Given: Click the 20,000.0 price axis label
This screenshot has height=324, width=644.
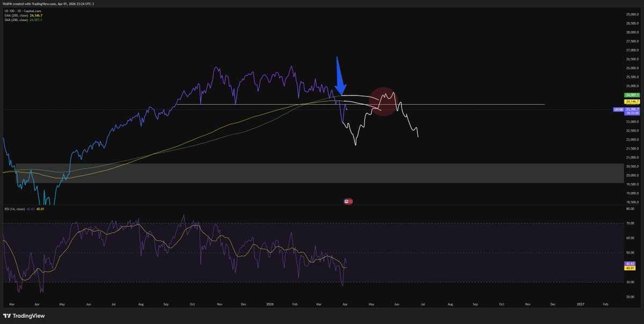Looking at the screenshot, I should (x=631, y=175).
